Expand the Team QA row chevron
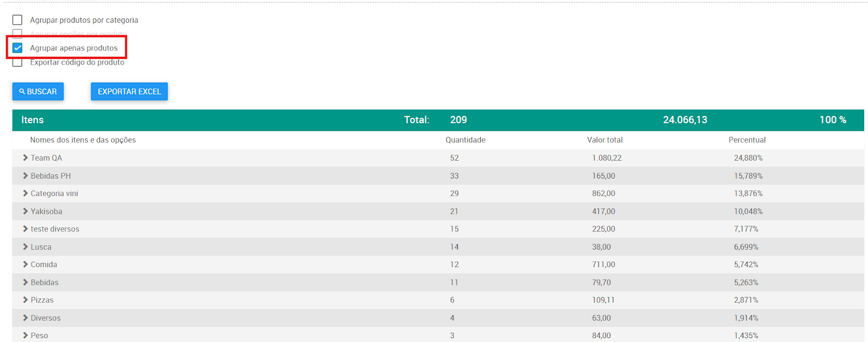Screen dimensions: 868x342 (25, 158)
